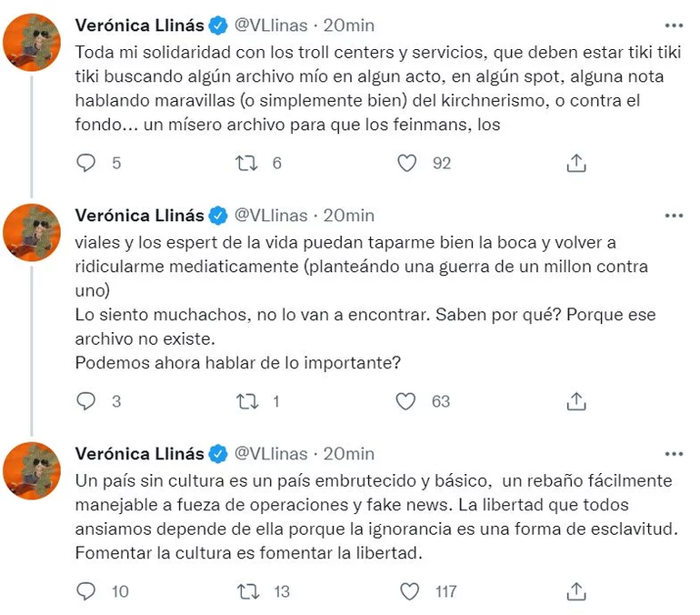This screenshot has width=700, height=615.
Task: Like the third tweet with 117 likes
Action: (x=408, y=591)
